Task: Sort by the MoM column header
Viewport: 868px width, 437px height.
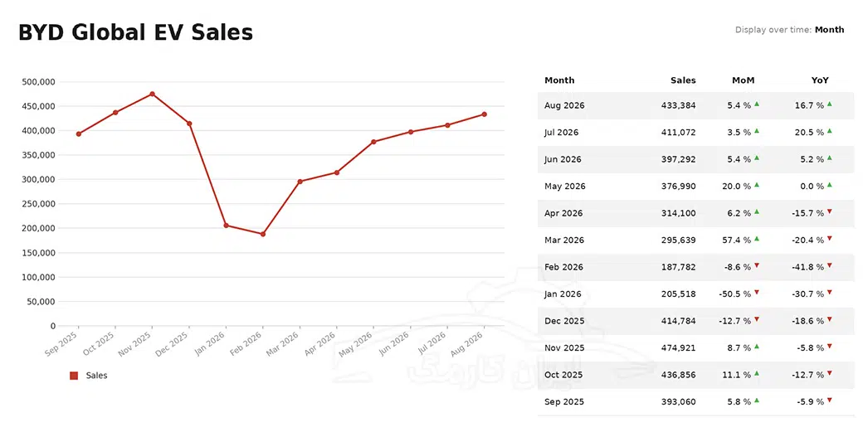Action: pyautogui.click(x=743, y=80)
